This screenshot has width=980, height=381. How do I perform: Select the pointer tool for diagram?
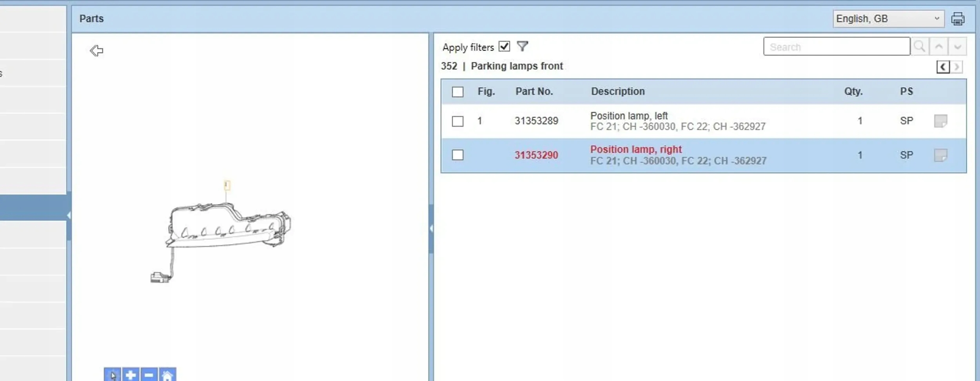pyautogui.click(x=113, y=375)
